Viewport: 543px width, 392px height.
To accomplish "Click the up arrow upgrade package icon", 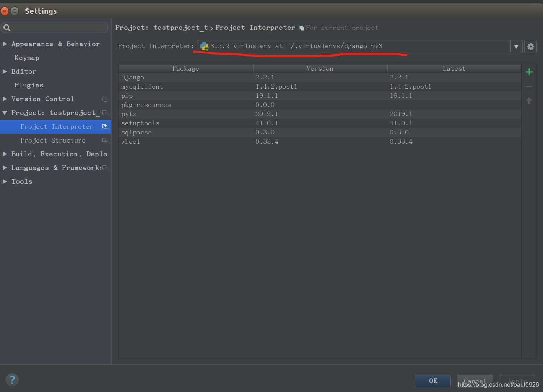I will (529, 101).
